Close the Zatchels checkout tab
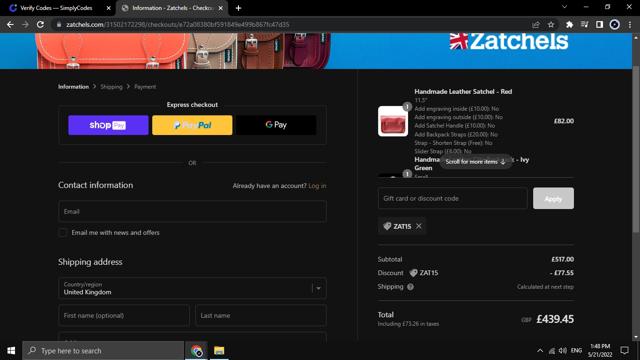 pos(220,8)
